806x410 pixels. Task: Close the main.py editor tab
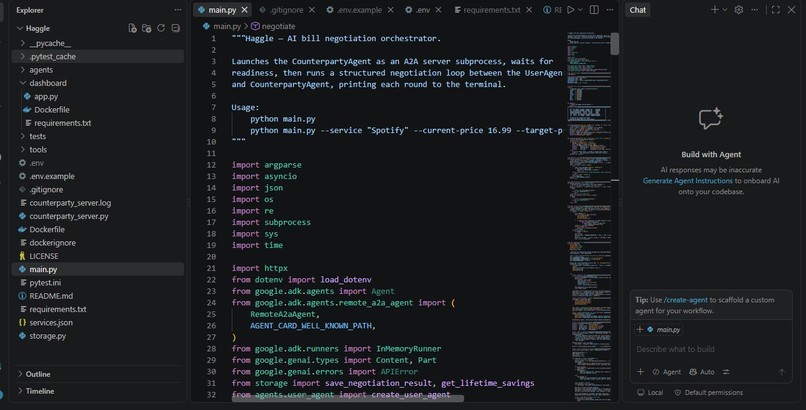(x=245, y=10)
